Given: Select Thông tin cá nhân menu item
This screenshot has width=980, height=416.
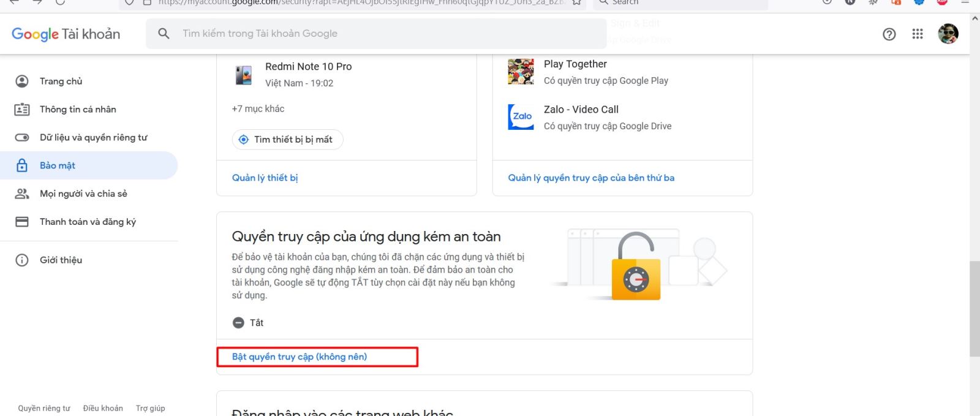Looking at the screenshot, I should (78, 109).
